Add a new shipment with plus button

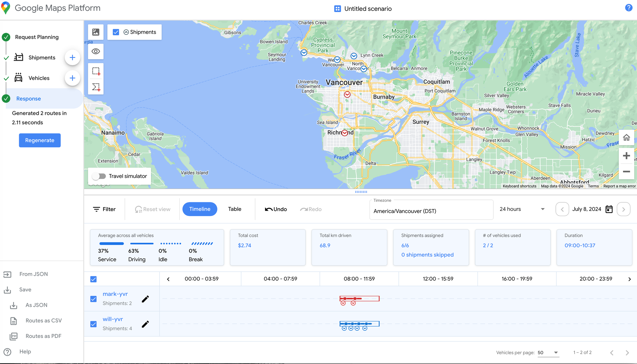72,58
